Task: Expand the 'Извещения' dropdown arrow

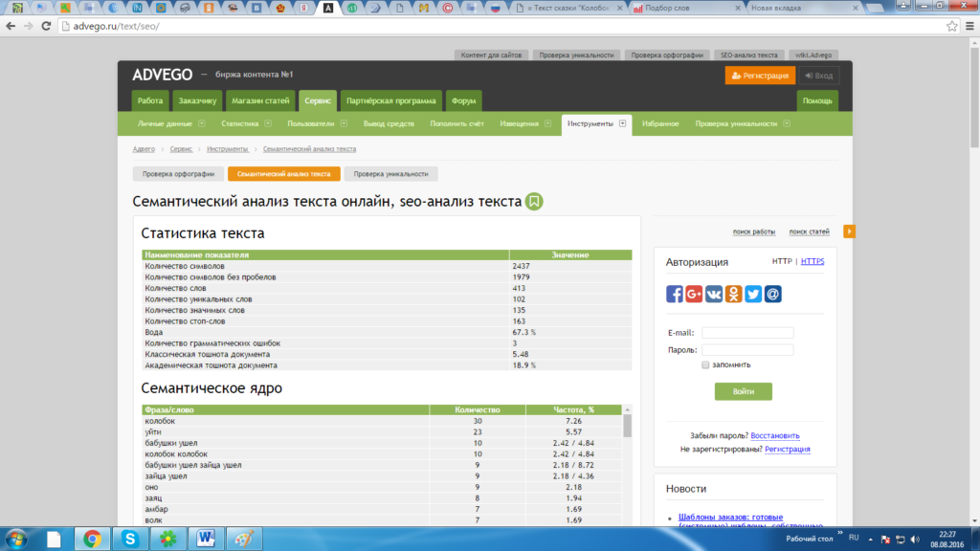Action: pos(547,123)
